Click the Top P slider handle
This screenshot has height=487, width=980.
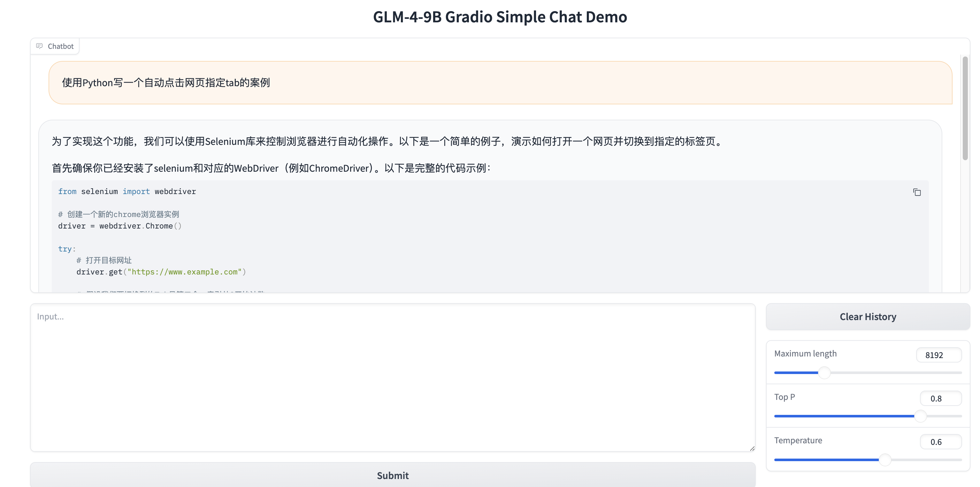pos(920,416)
